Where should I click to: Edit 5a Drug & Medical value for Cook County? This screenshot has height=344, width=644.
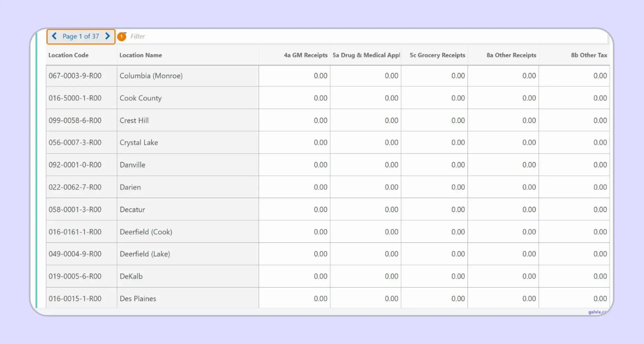pyautogui.click(x=366, y=98)
